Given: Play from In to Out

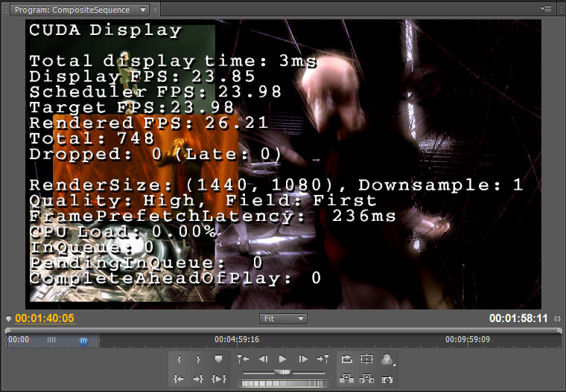Looking at the screenshot, I should click(219, 379).
